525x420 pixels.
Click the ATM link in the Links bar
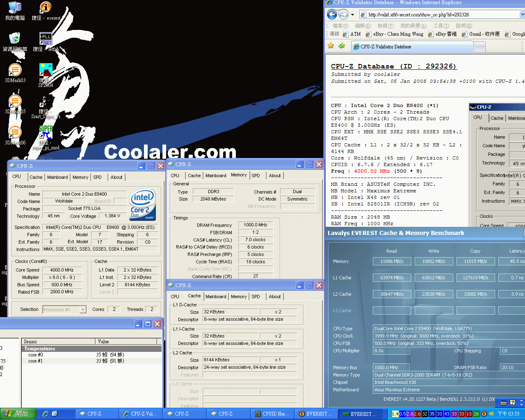[352, 34]
